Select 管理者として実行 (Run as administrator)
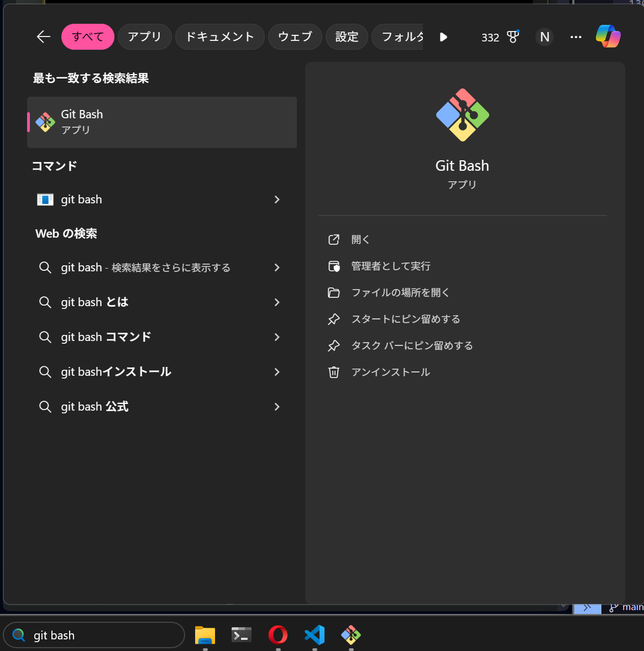 (x=391, y=266)
